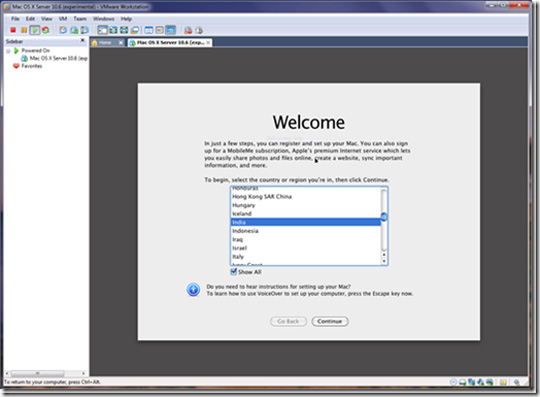The width and height of the screenshot is (540, 397).
Task: Click the yellow message log status icon
Action: pyautogui.click(x=503, y=382)
